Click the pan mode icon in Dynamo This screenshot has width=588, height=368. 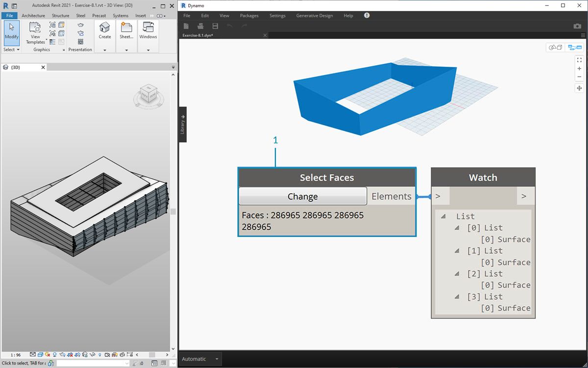[579, 88]
